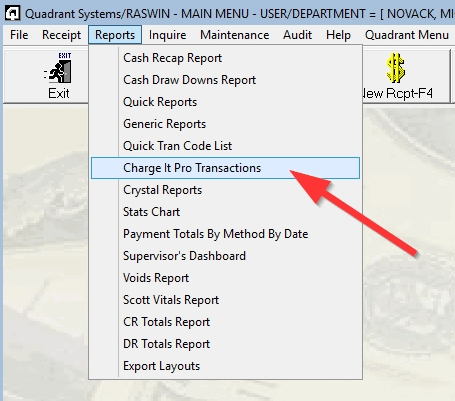455x401 pixels.
Task: Open the File menu
Action: pos(19,35)
